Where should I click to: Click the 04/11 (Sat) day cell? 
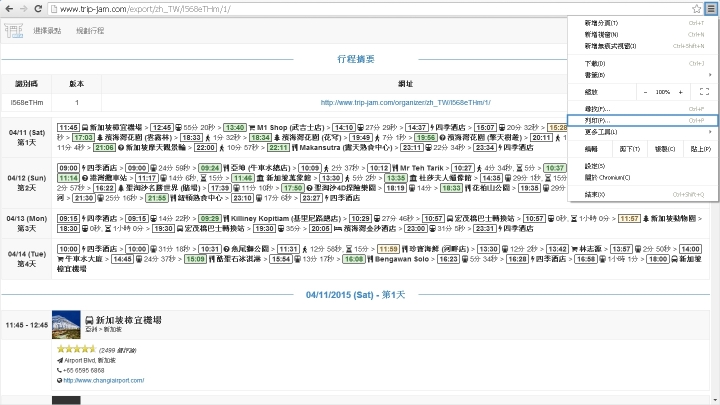[x=27, y=137]
